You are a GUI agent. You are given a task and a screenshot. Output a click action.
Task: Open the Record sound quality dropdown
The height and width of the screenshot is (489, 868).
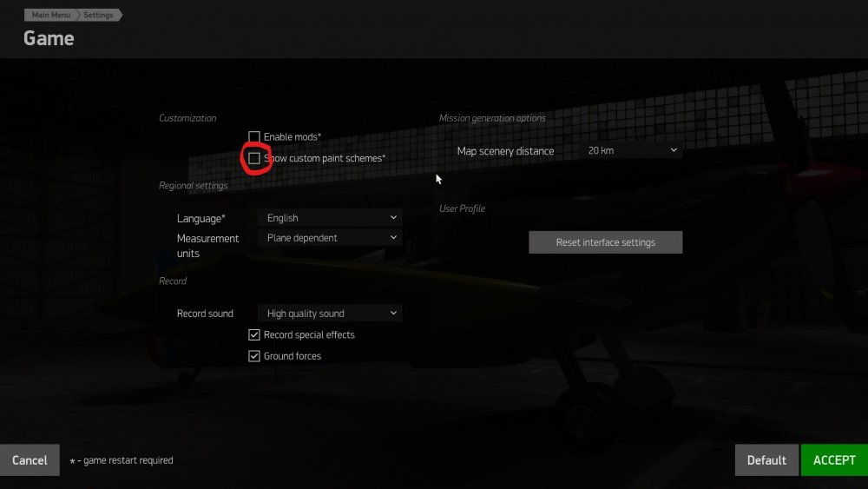coord(330,313)
